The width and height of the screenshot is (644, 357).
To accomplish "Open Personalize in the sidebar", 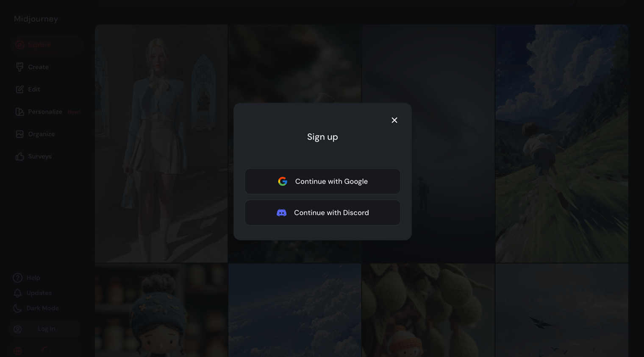I will tap(45, 112).
